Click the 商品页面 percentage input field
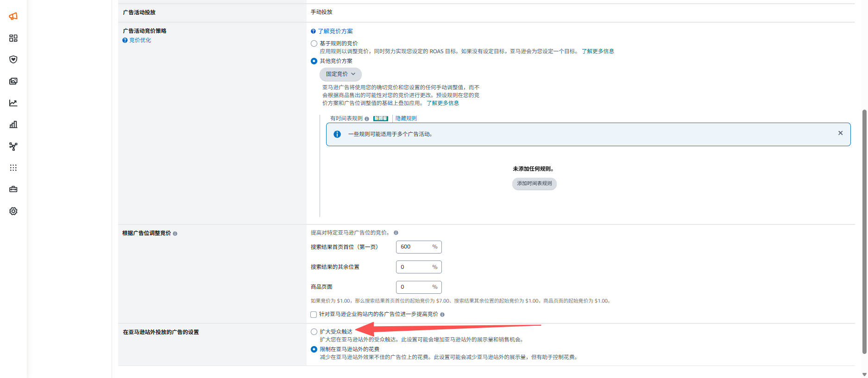The width and height of the screenshot is (868, 378). (415, 287)
